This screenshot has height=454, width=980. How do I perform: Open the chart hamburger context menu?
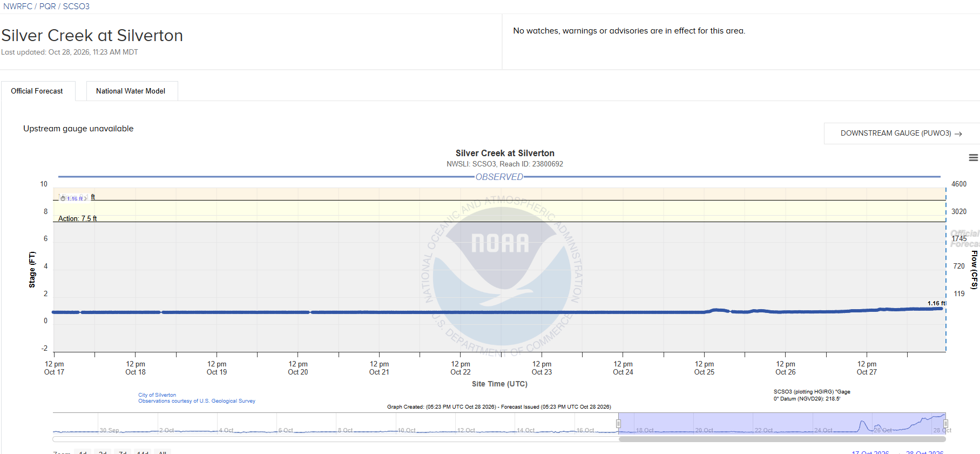(x=973, y=158)
